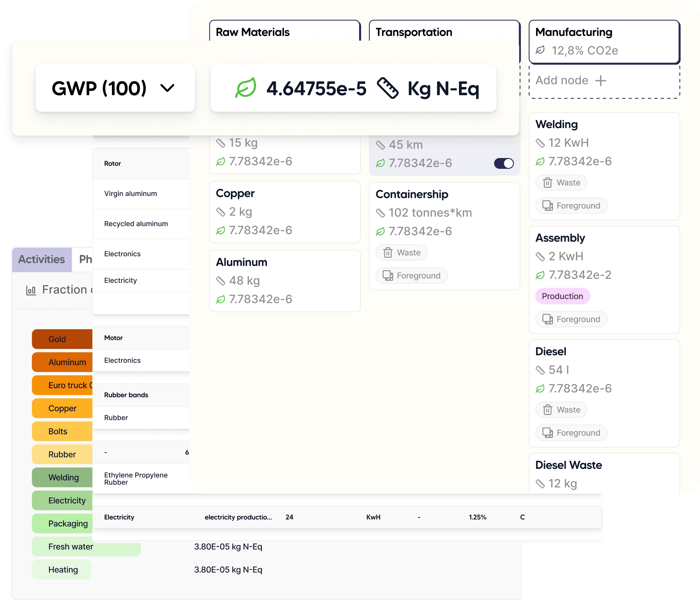Click the ruler icon next to 12 KwH
Screen dimensions: 700x600
[540, 143]
